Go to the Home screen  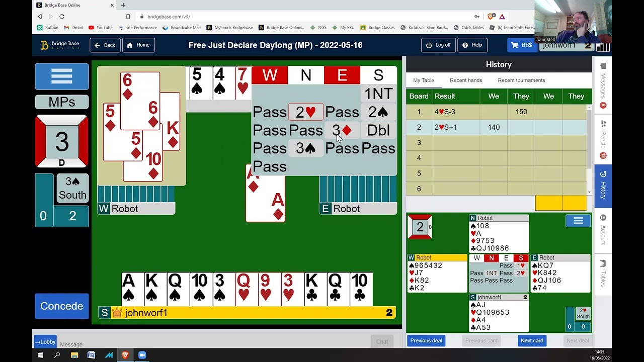tap(138, 45)
